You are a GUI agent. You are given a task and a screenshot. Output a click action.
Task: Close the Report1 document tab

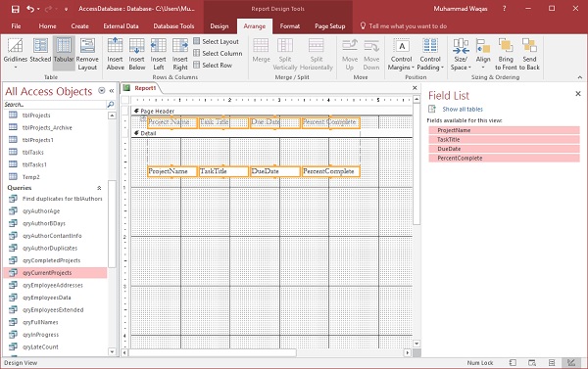(x=415, y=88)
